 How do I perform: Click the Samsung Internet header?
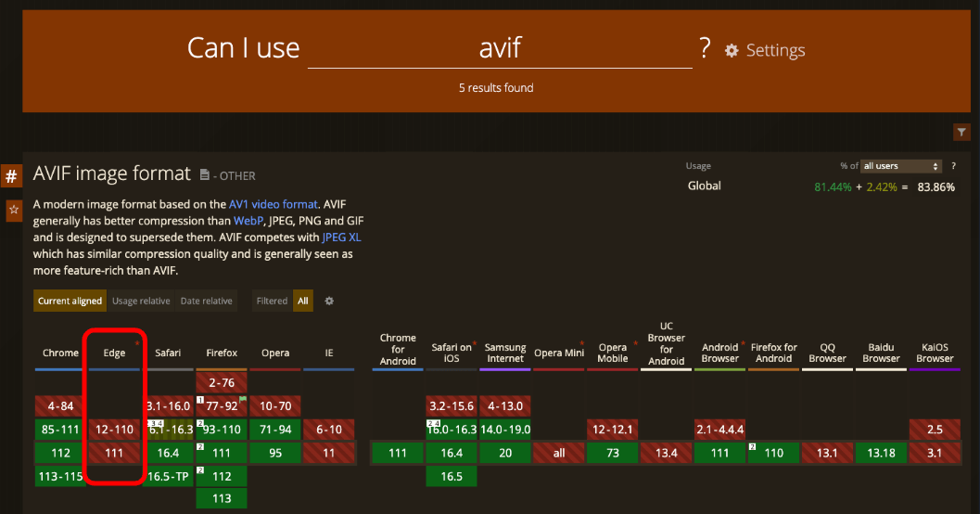click(505, 353)
